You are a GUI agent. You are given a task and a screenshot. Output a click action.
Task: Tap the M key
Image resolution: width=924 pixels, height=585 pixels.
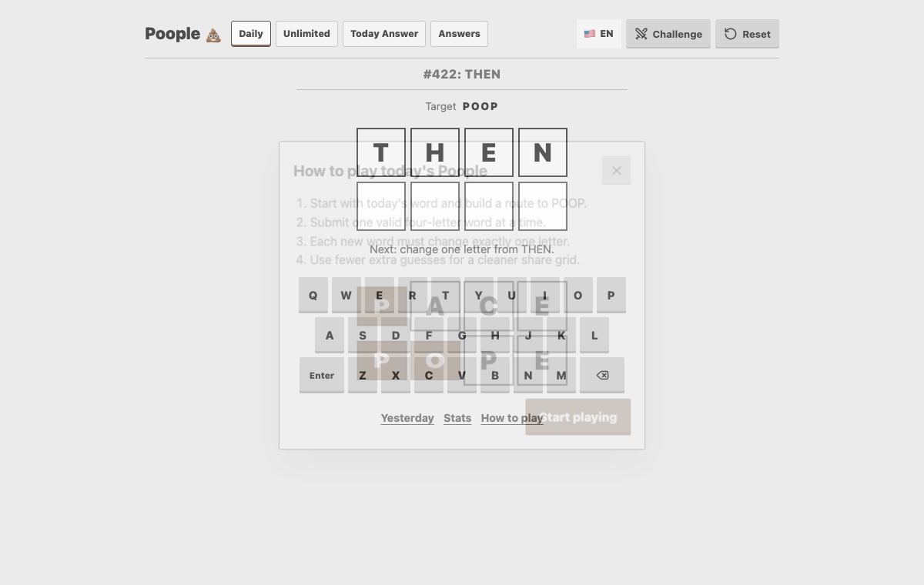(x=561, y=375)
